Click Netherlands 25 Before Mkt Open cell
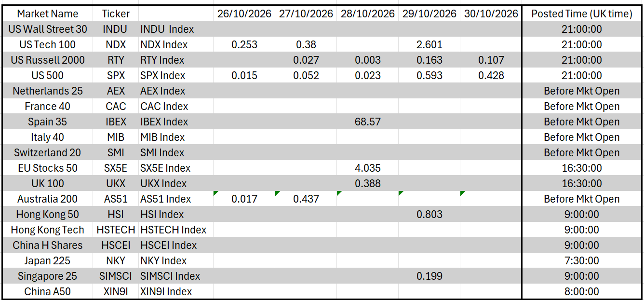The image size is (644, 300). pos(582,91)
